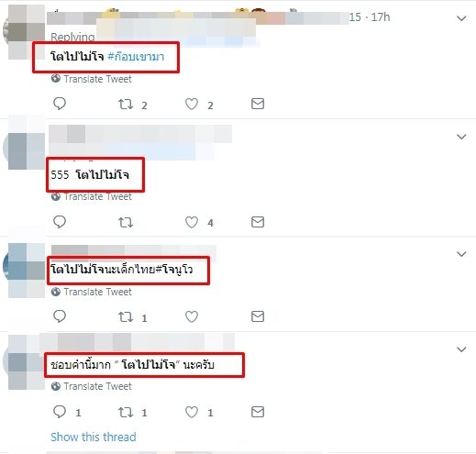Like the first tweet with 2 likes

(x=192, y=105)
